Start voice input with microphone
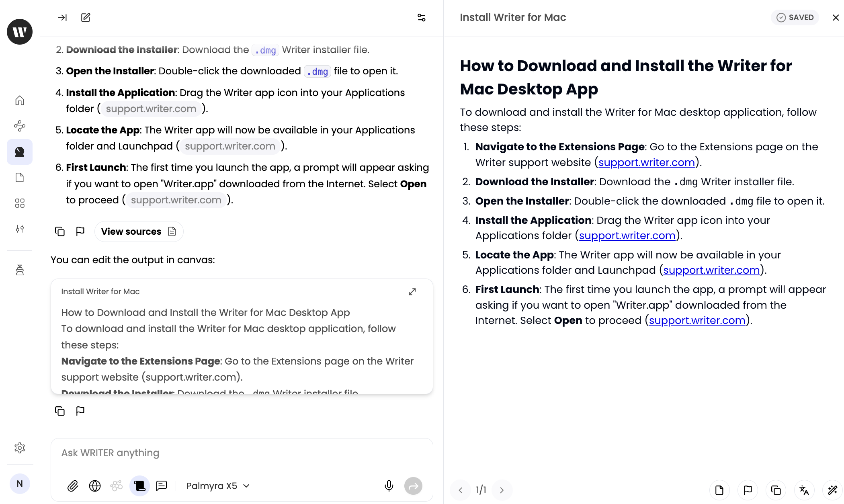Image resolution: width=844 pixels, height=504 pixels. (x=389, y=486)
